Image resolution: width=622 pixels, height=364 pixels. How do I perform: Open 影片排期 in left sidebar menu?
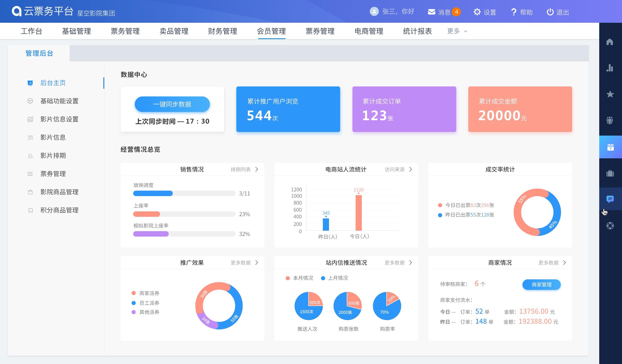tap(53, 156)
